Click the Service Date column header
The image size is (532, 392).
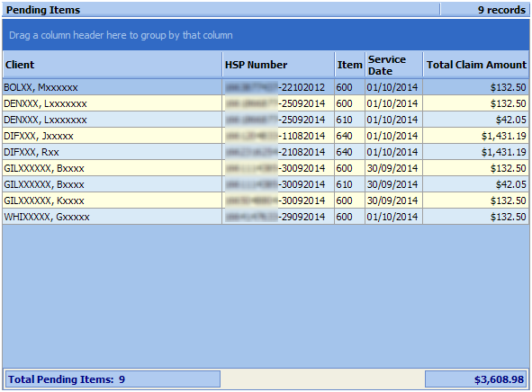394,65
